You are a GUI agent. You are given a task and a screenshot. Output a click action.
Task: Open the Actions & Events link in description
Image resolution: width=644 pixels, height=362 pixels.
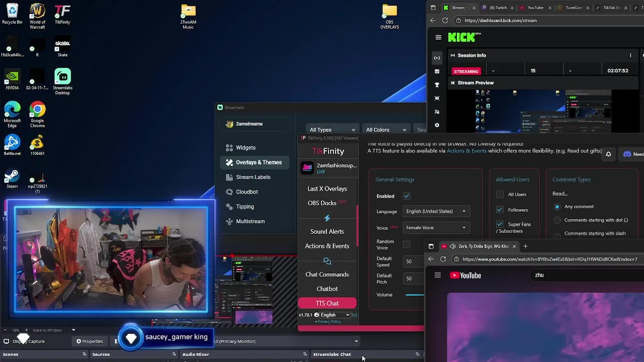[x=466, y=151]
